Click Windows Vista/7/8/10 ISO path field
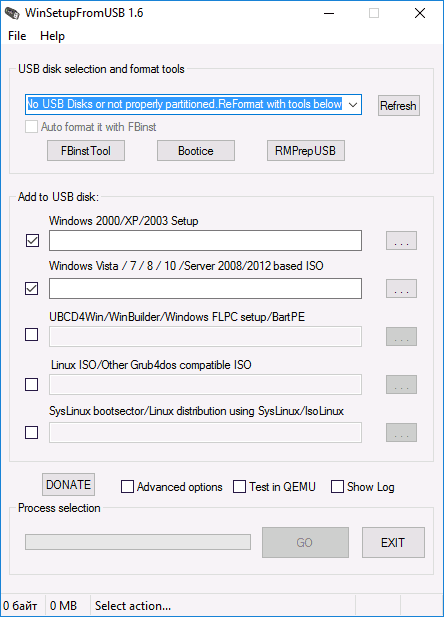 coord(205,288)
